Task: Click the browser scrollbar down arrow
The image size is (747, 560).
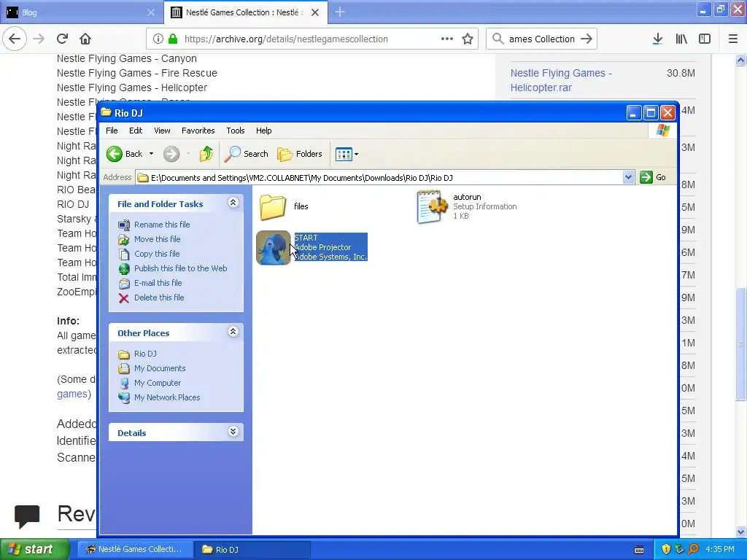Action: click(x=740, y=532)
